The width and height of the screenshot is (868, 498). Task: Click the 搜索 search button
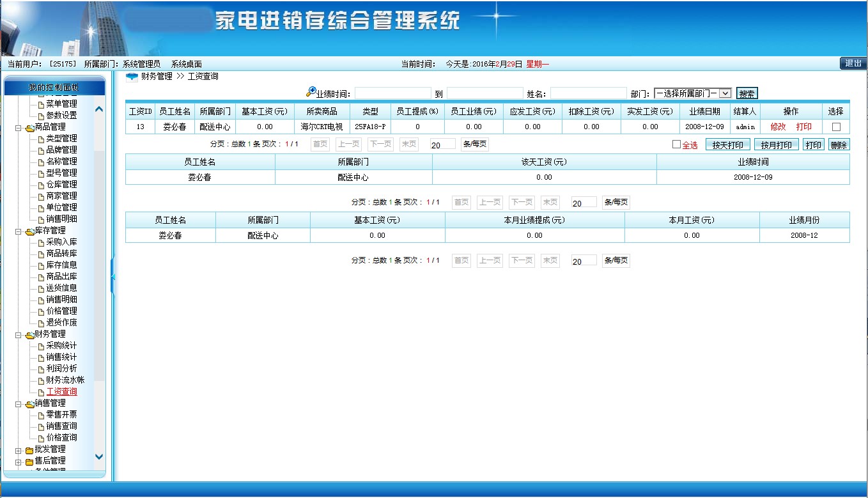coord(747,93)
